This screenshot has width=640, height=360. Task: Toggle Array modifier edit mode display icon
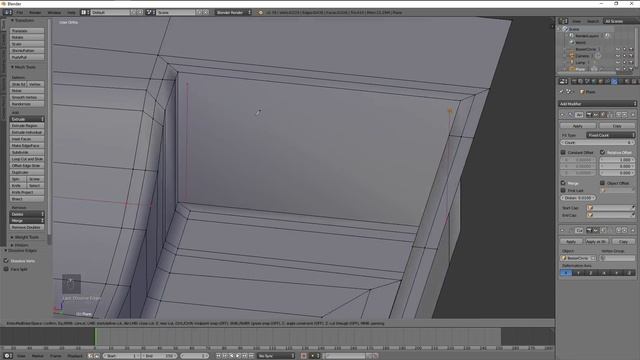pos(603,115)
